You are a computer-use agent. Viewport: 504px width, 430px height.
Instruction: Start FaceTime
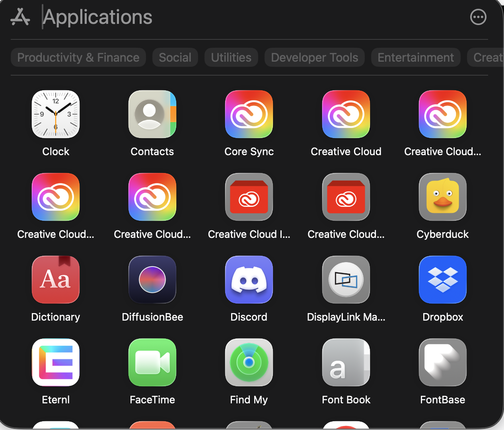point(152,362)
